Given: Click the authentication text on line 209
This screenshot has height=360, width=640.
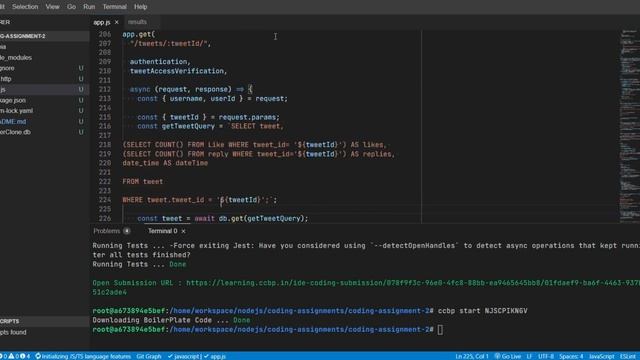Looking at the screenshot, I should [x=158, y=62].
